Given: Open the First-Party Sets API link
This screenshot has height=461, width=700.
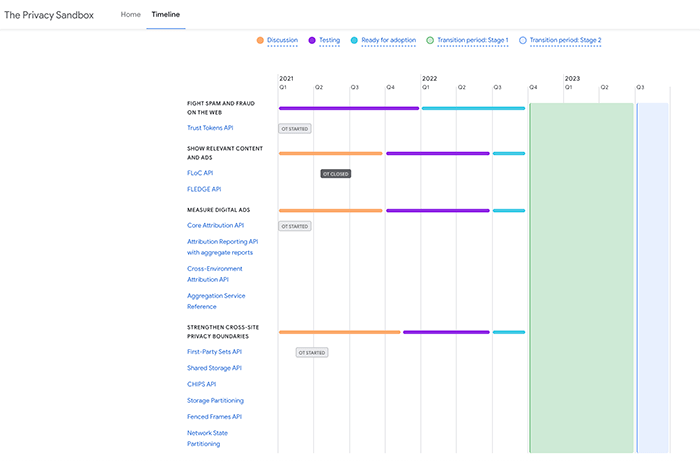Looking at the screenshot, I should tap(214, 352).
